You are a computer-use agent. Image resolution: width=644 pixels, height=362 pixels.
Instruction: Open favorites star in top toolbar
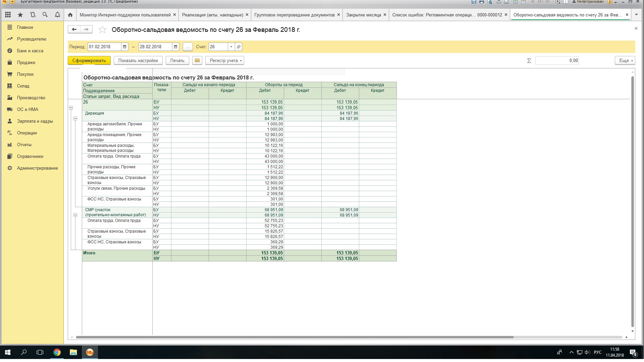tap(20, 15)
